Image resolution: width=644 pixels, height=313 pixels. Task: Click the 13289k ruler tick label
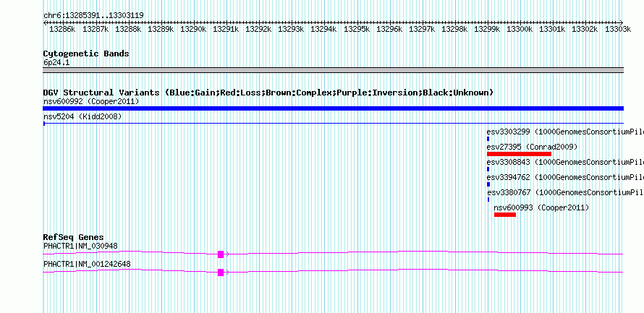pyautogui.click(x=161, y=30)
